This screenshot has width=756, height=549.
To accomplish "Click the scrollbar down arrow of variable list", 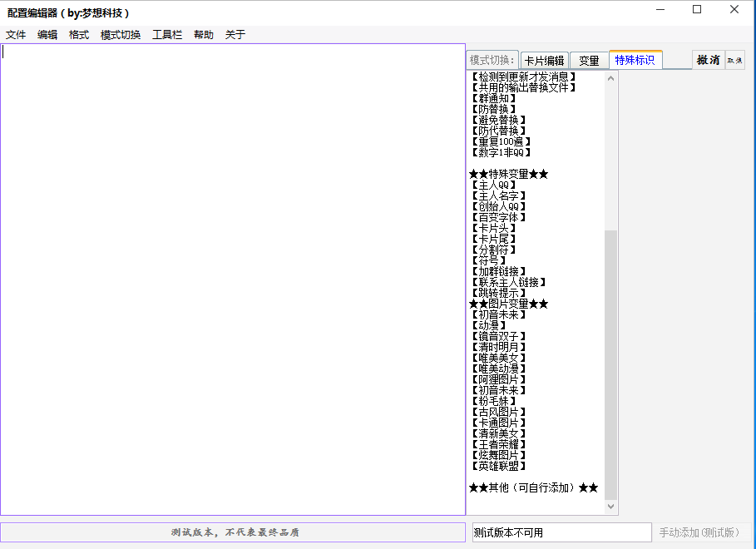I will pos(610,506).
